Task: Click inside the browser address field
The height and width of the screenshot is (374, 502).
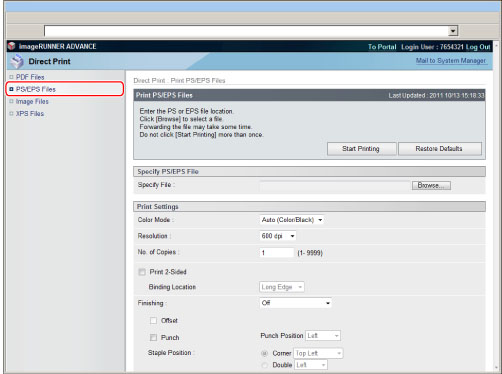Action: coord(246,31)
